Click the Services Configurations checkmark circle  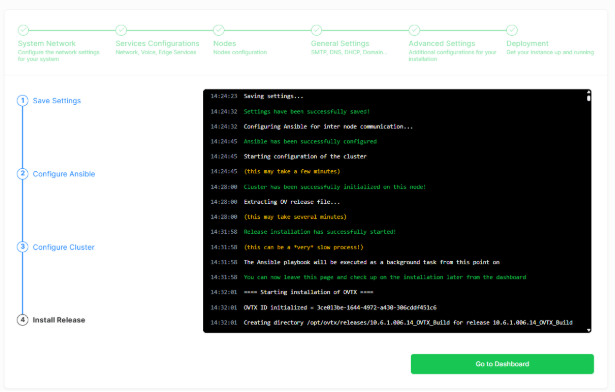pyautogui.click(x=121, y=30)
